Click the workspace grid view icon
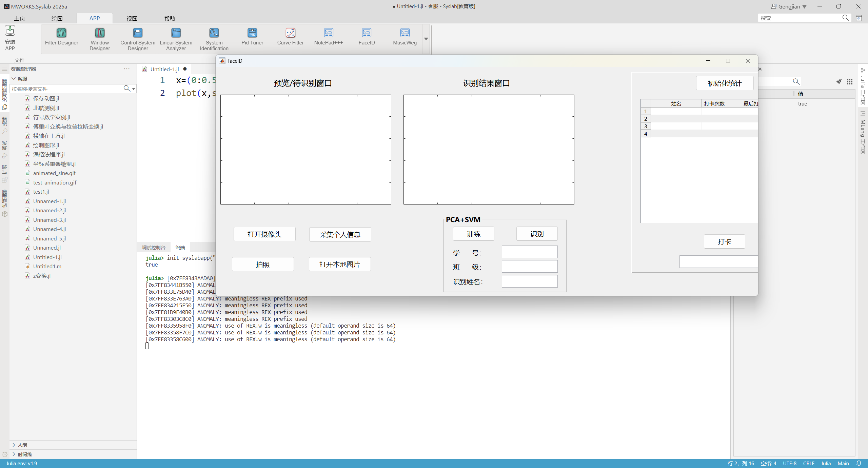 tap(849, 82)
